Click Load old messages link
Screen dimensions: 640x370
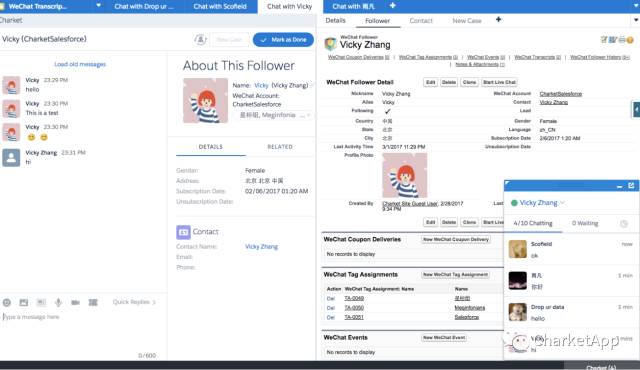(x=80, y=64)
